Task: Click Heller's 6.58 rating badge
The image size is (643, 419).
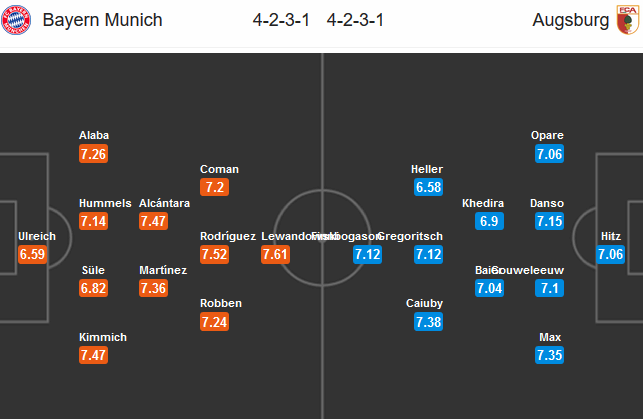Action: coord(427,187)
